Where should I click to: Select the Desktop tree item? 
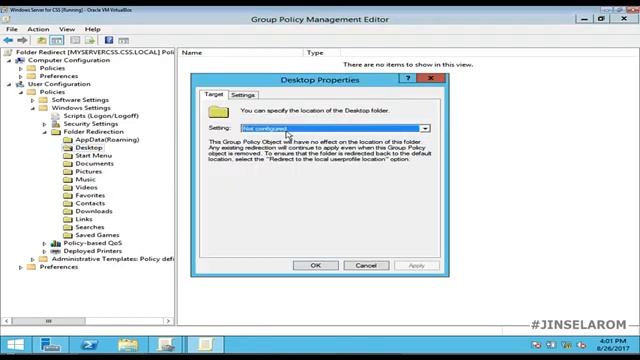click(x=89, y=148)
